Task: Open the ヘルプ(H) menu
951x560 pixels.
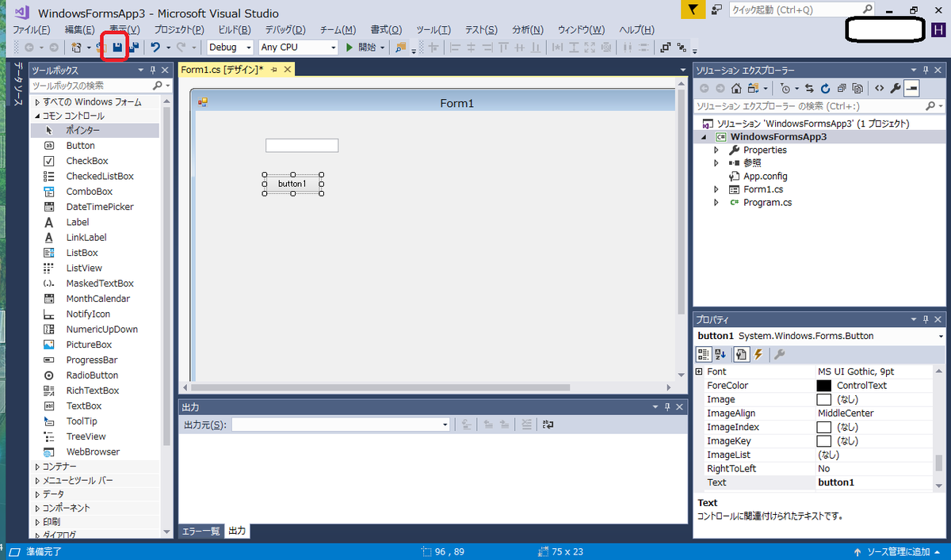Action: tap(636, 30)
